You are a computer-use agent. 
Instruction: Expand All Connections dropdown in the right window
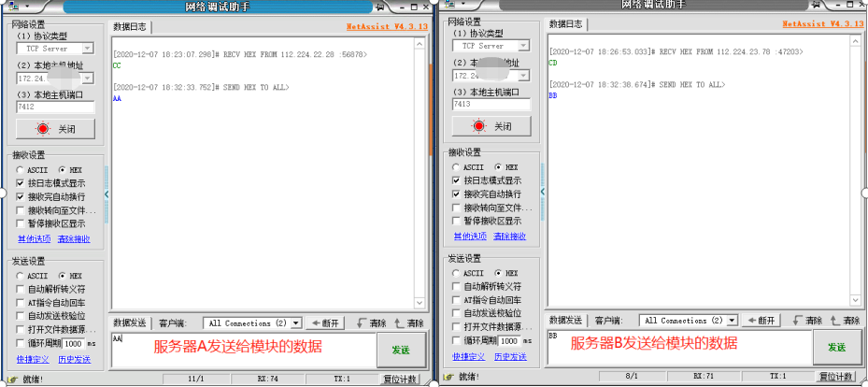click(732, 320)
